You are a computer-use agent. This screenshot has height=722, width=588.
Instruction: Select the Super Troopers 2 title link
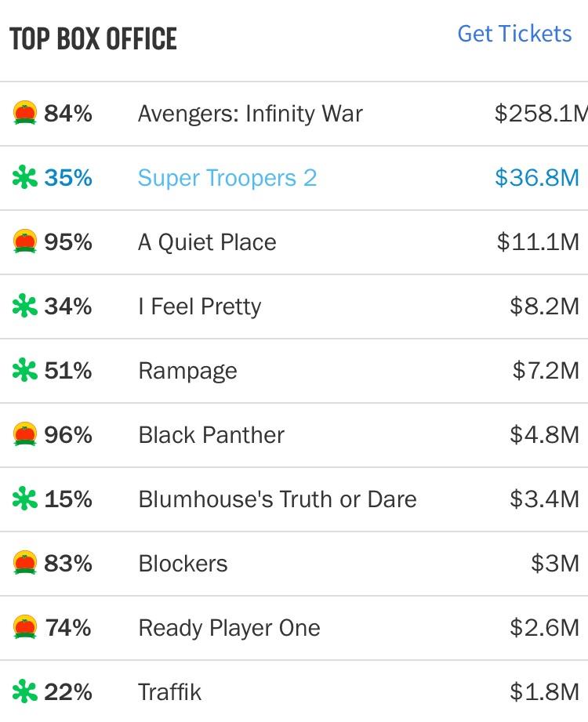coord(227,178)
